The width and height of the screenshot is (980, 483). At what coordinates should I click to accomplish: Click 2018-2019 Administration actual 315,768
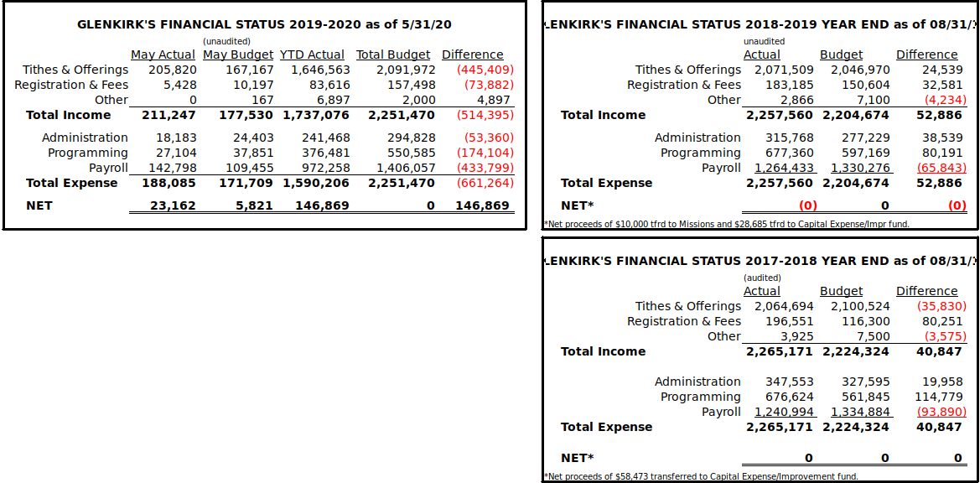790,138
